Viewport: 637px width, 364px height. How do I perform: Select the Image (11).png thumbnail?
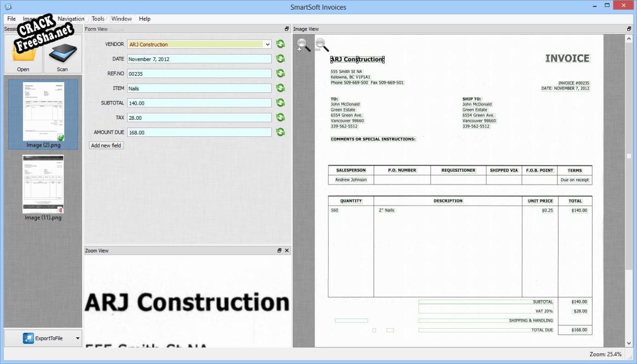(x=43, y=184)
